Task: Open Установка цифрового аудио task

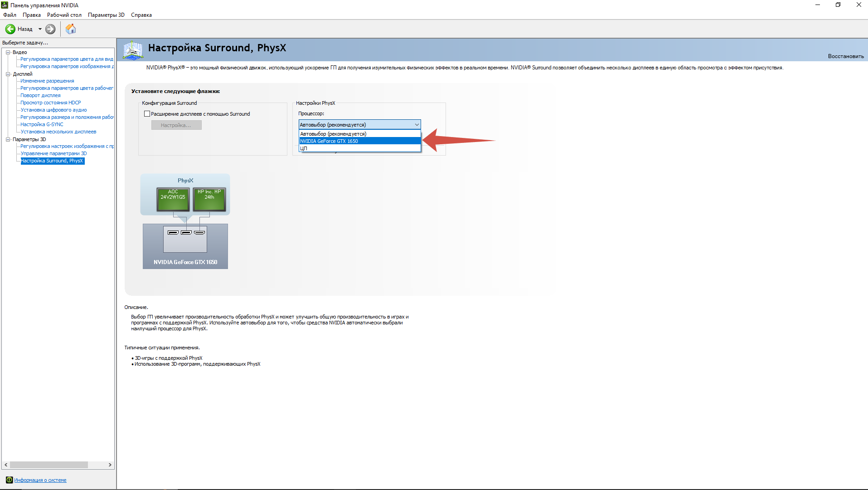Action: 53,110
